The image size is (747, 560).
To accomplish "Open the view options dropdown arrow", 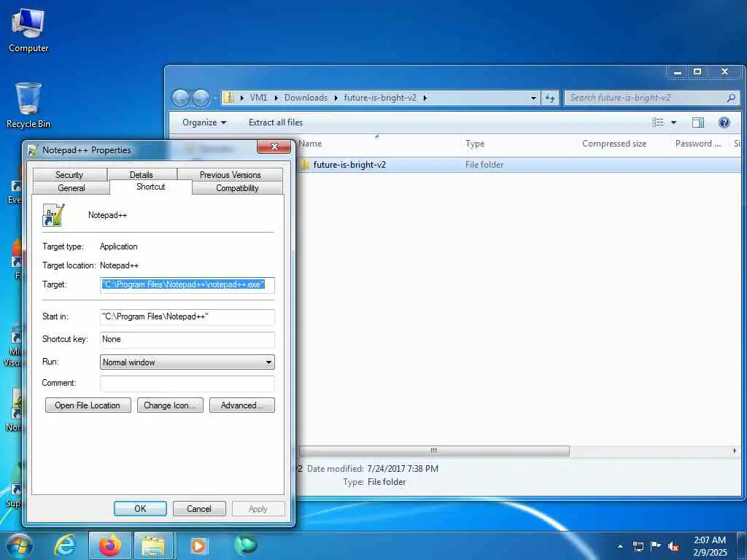I will (x=673, y=122).
